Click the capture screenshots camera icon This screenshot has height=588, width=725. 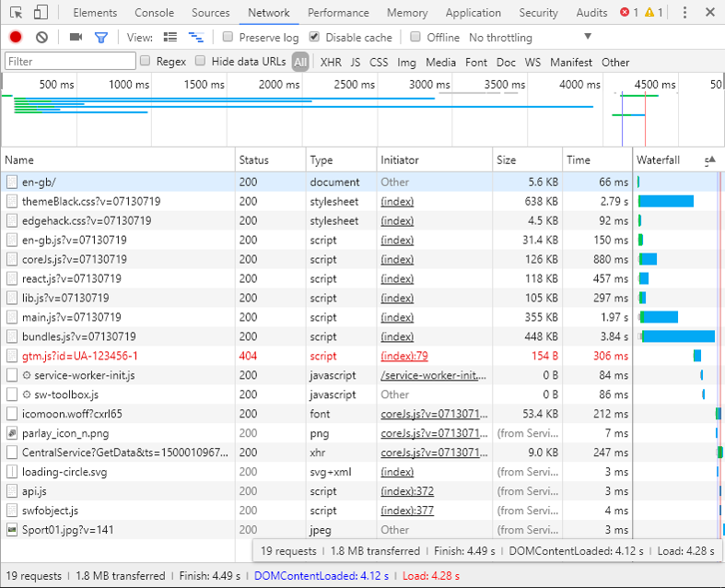pyautogui.click(x=76, y=37)
